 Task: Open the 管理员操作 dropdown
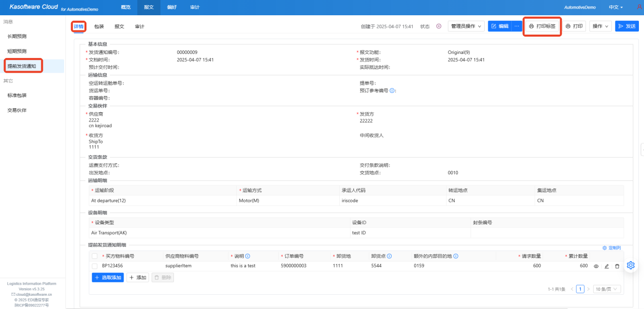coord(466,26)
